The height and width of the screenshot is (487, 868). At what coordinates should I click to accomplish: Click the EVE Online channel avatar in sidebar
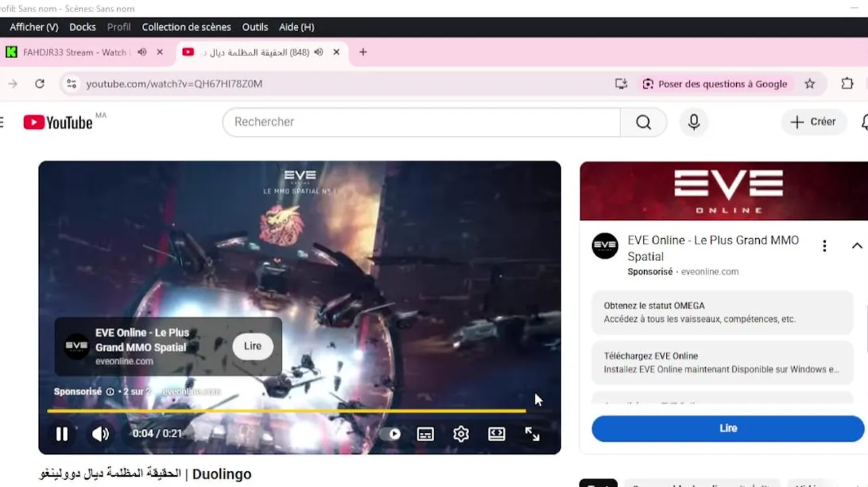coord(605,246)
